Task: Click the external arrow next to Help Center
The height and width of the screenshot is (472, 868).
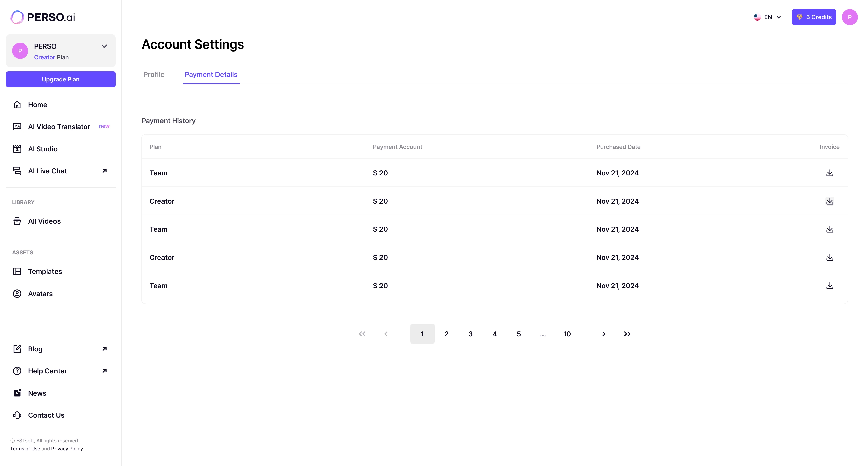Action: click(x=104, y=371)
